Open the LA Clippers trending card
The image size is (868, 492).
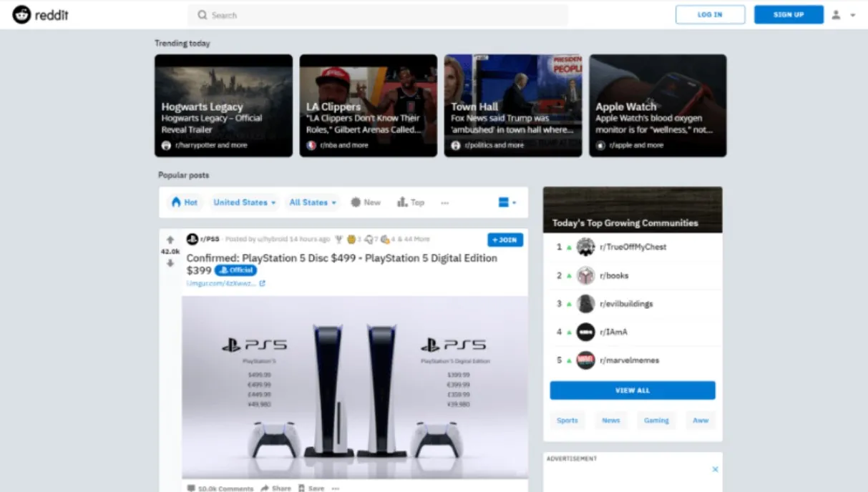[368, 106]
